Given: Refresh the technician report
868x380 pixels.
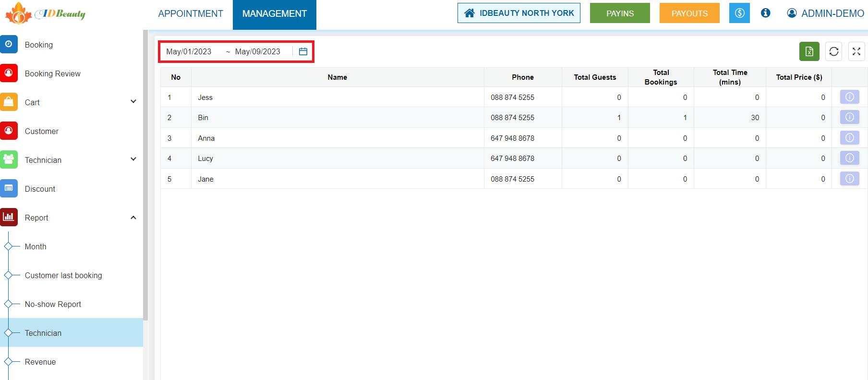Looking at the screenshot, I should pos(834,51).
